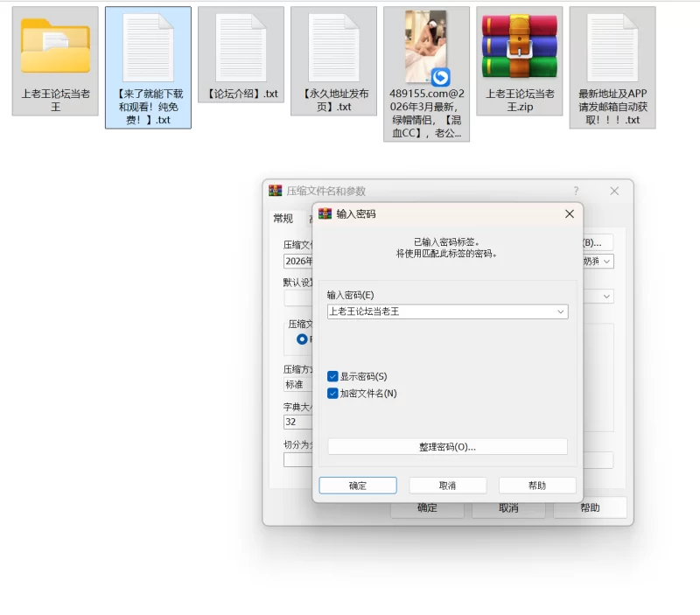Open the 上老王论坛当老王 folder icon
This screenshot has width=700, height=615.
pyautogui.click(x=55, y=45)
